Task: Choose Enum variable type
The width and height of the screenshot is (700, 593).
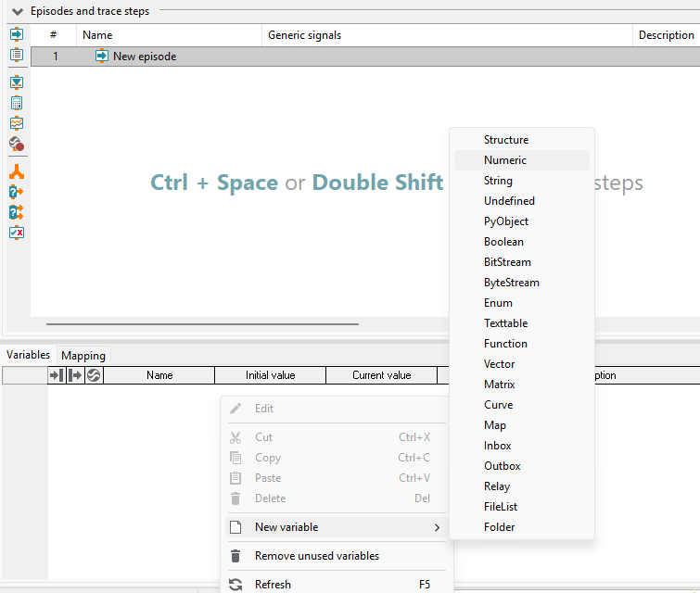Action: click(x=521, y=303)
